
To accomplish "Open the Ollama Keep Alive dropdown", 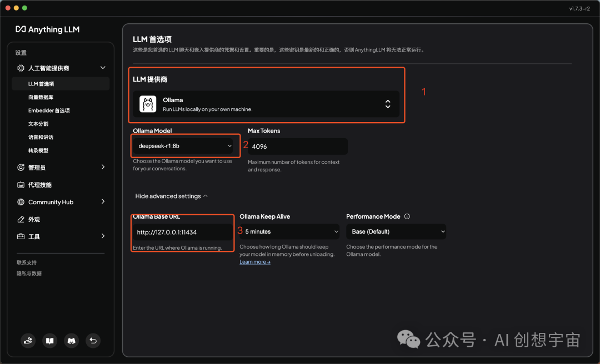I will (x=289, y=232).
